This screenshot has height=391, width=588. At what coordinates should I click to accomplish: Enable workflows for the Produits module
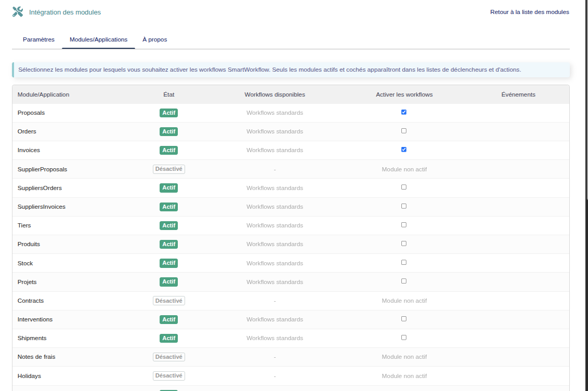(x=404, y=244)
